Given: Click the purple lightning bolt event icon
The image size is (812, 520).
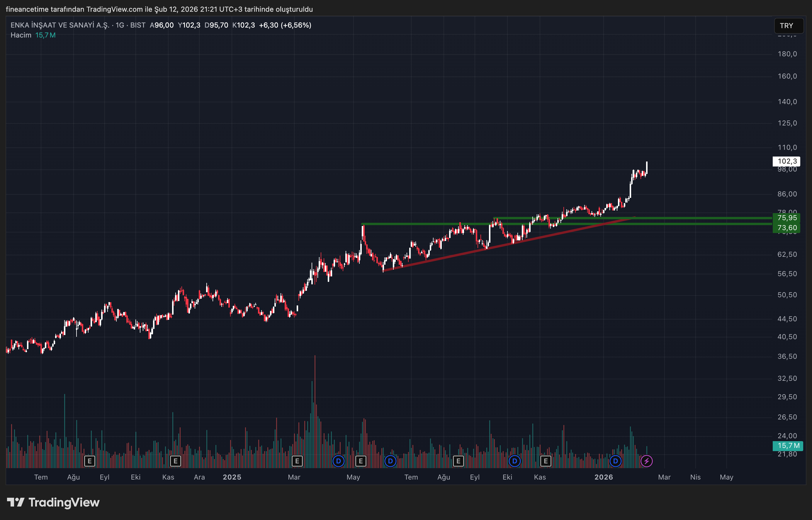Looking at the screenshot, I should tap(647, 461).
